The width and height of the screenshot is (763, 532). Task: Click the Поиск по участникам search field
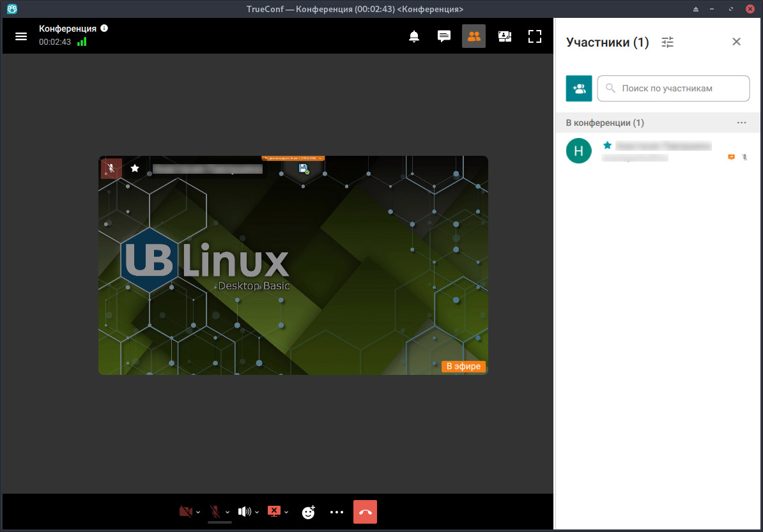point(674,89)
